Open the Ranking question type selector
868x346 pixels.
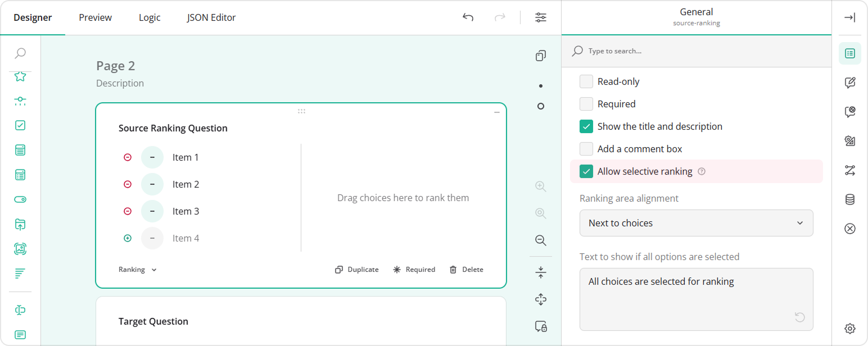pyautogui.click(x=138, y=270)
